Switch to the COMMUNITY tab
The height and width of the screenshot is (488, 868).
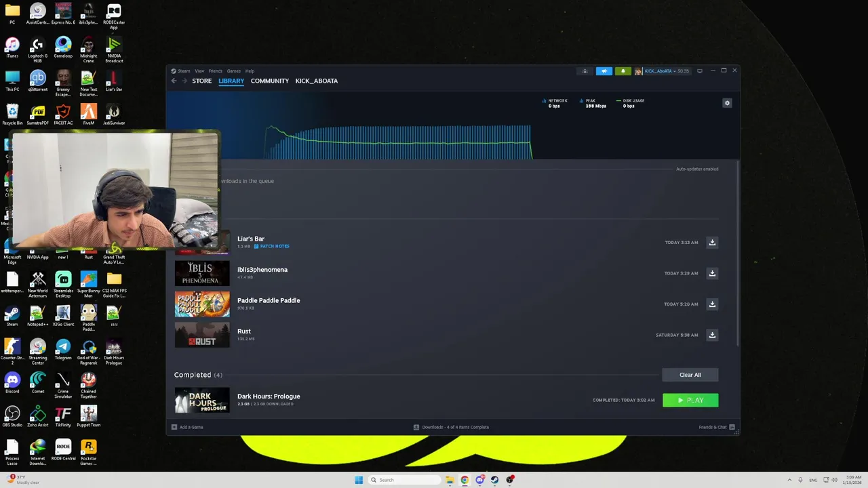pyautogui.click(x=270, y=81)
